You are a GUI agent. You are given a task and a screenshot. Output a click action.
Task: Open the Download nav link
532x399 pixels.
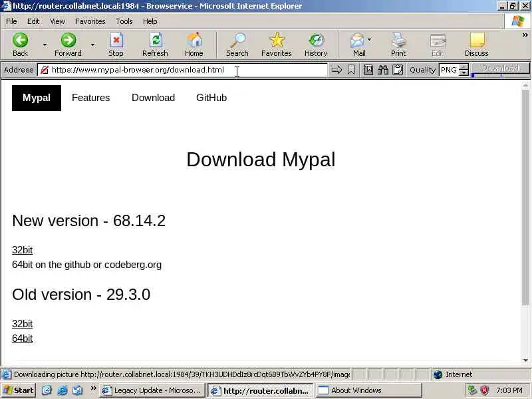[154, 98]
